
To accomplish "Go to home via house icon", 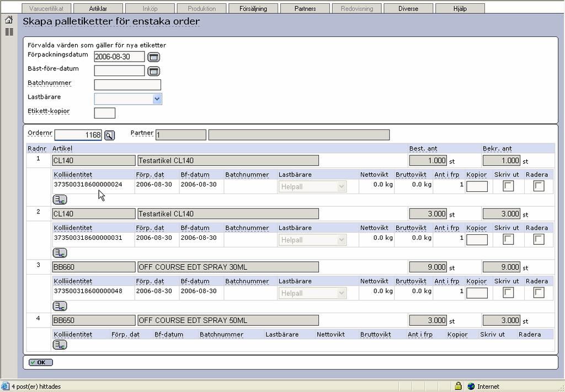I will point(9,20).
